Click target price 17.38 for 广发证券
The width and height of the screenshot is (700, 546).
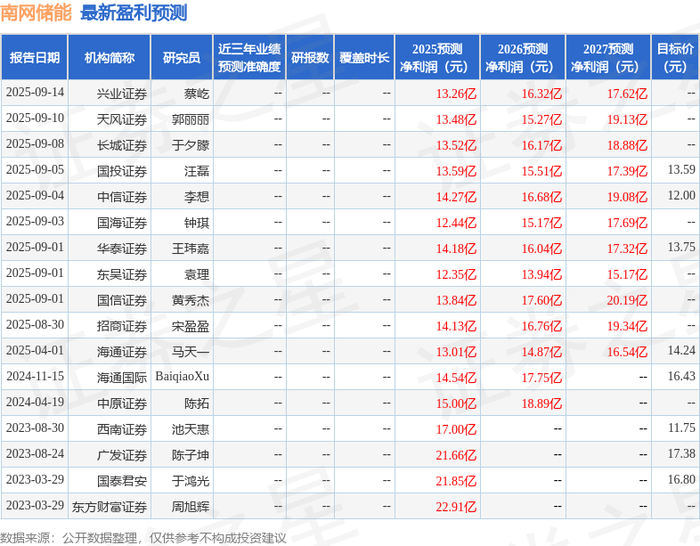point(681,454)
